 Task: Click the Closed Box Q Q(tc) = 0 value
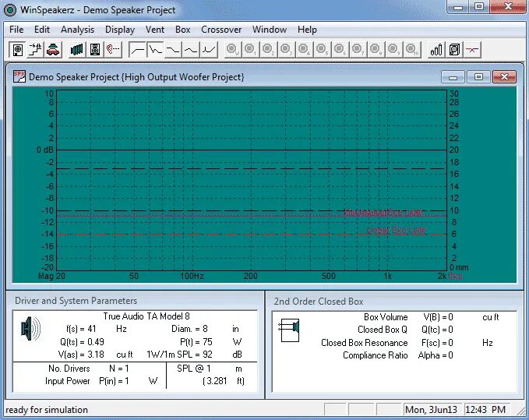[437, 330]
